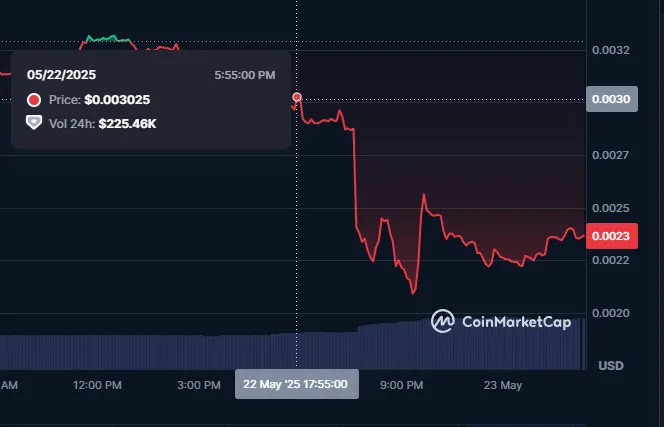664x427 pixels.
Task: Click the 0.0020 price axis label
Action: (x=611, y=313)
